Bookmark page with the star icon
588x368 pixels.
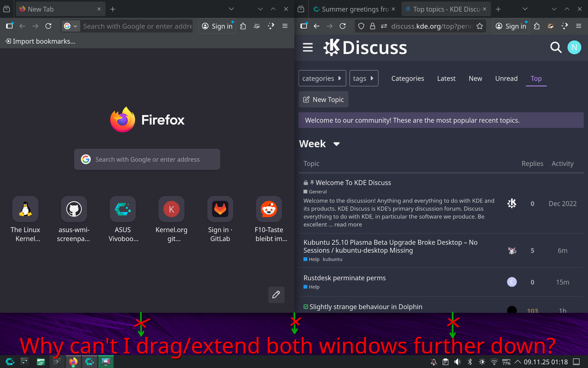480,26
